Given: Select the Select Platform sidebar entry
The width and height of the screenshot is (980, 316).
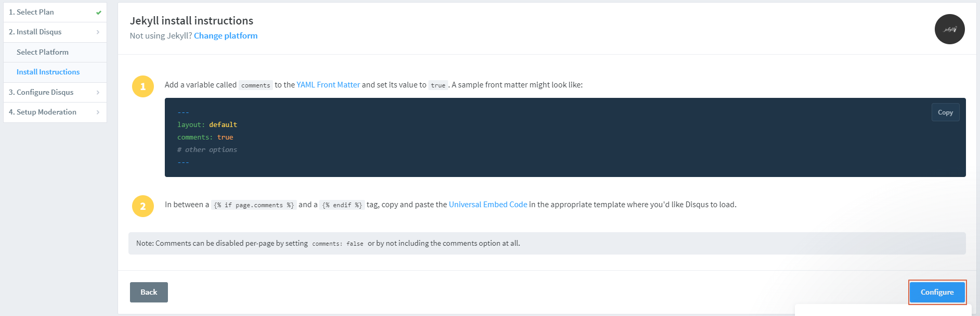Looking at the screenshot, I should [42, 52].
